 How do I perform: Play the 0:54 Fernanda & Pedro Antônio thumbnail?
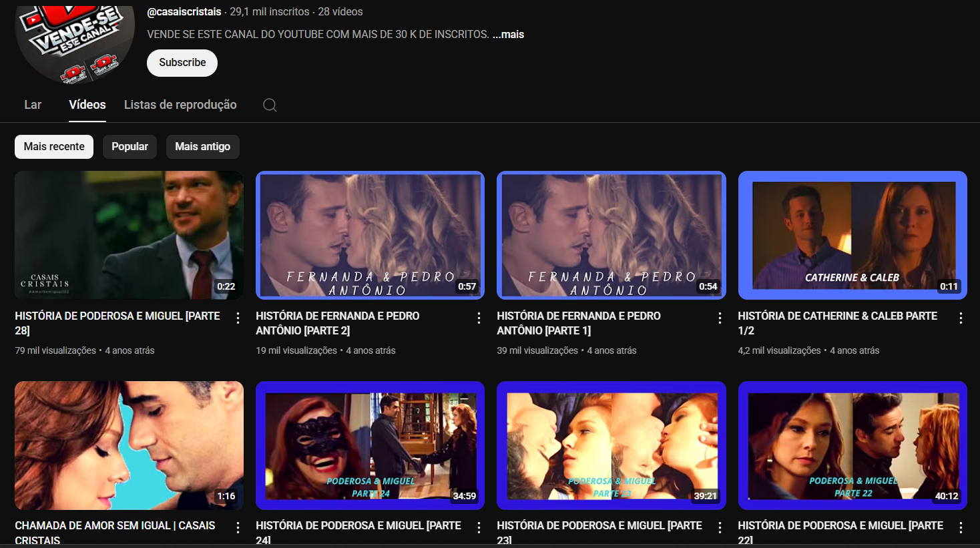(611, 235)
